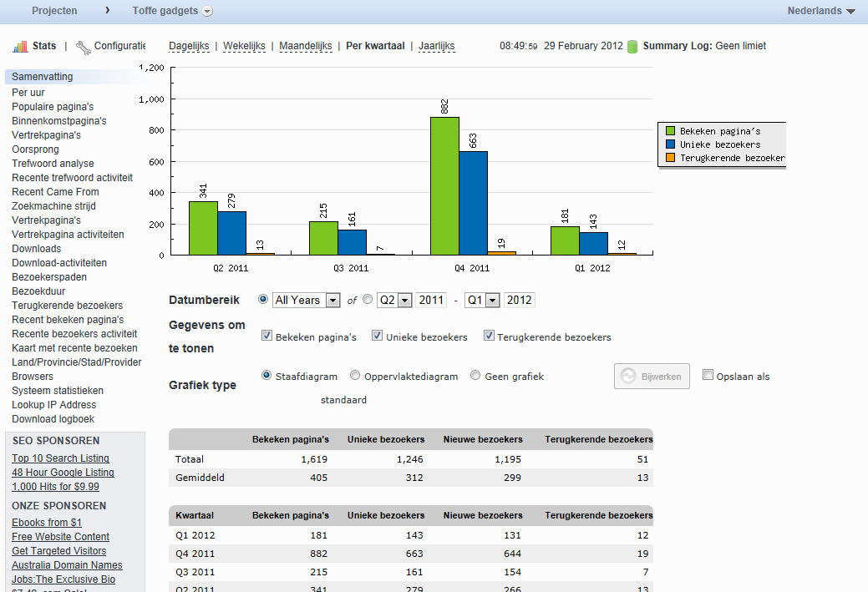Screen dimensions: 868x592
Task: Select the Staafdiagram chart type
Action: (266, 375)
